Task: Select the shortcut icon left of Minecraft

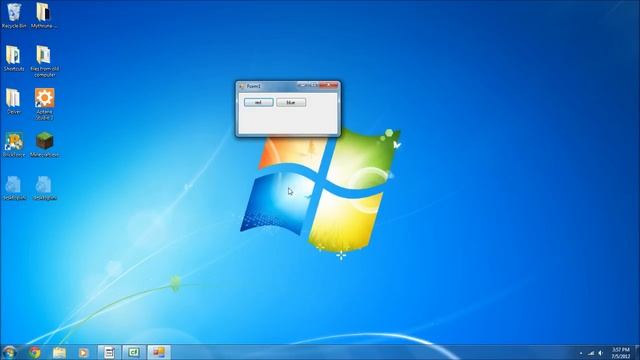Action: click(x=14, y=144)
